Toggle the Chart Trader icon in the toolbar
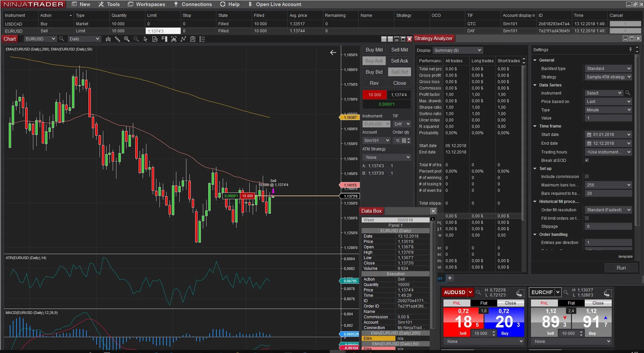 (164, 39)
